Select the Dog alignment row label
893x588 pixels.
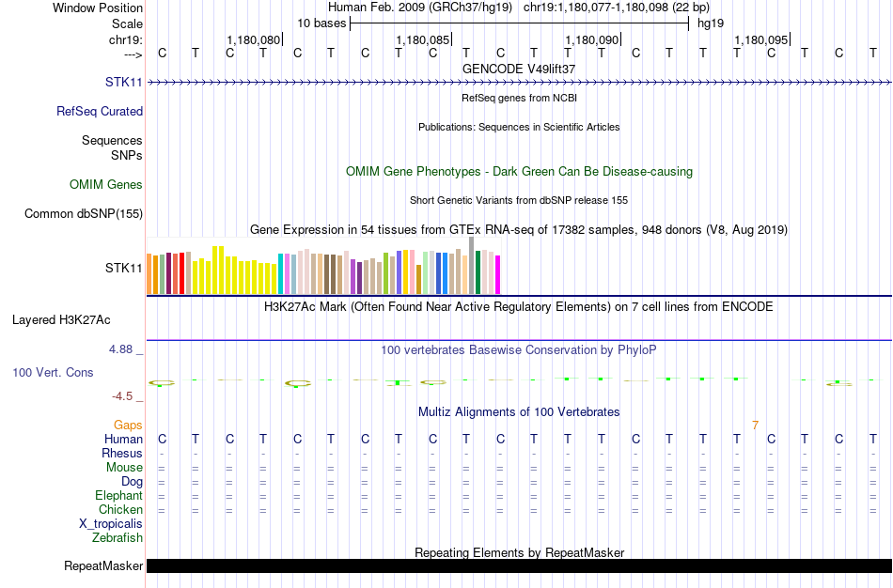point(132,482)
